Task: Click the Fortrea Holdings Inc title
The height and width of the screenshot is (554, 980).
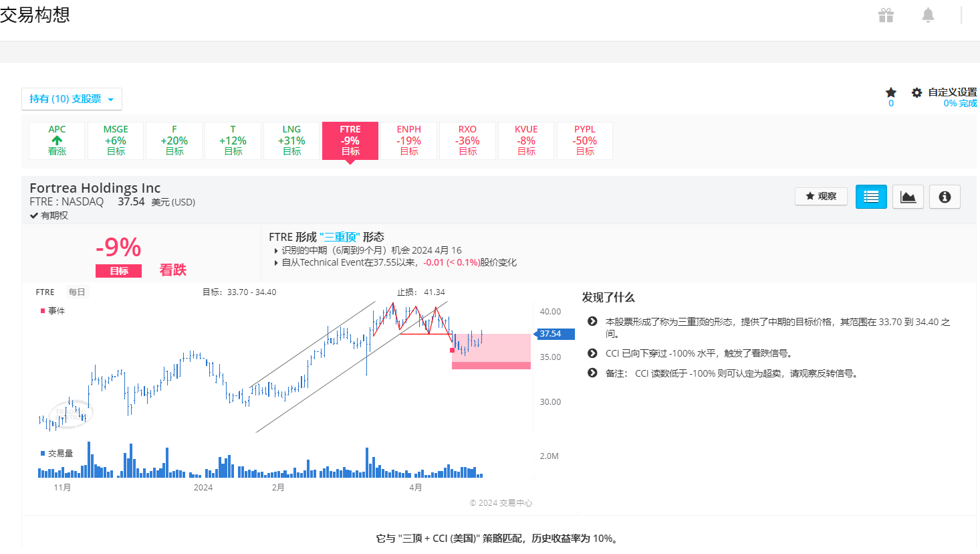Action: pos(95,188)
